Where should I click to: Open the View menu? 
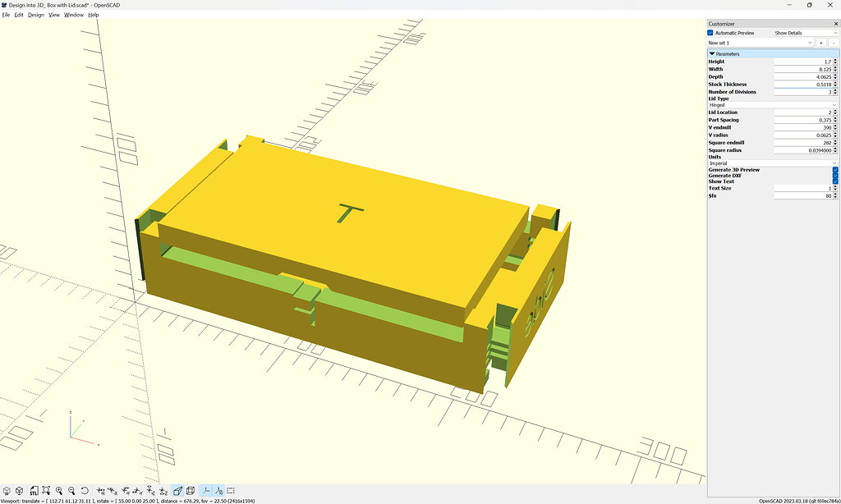point(54,15)
